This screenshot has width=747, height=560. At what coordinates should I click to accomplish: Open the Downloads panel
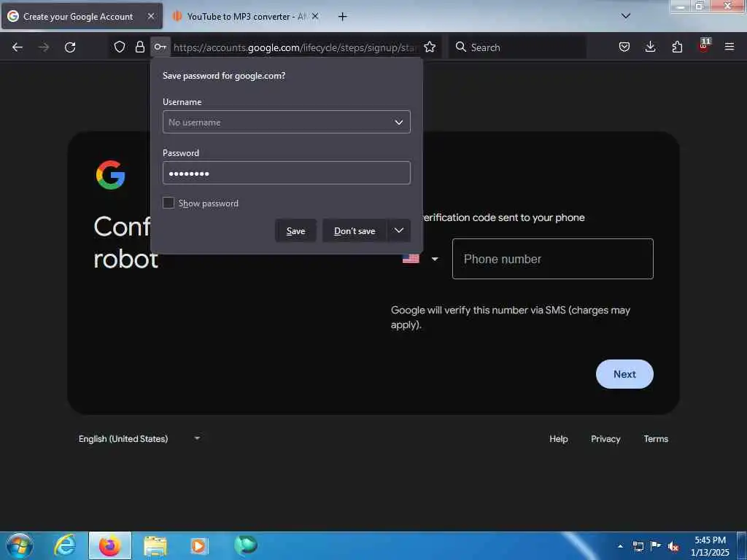(650, 47)
